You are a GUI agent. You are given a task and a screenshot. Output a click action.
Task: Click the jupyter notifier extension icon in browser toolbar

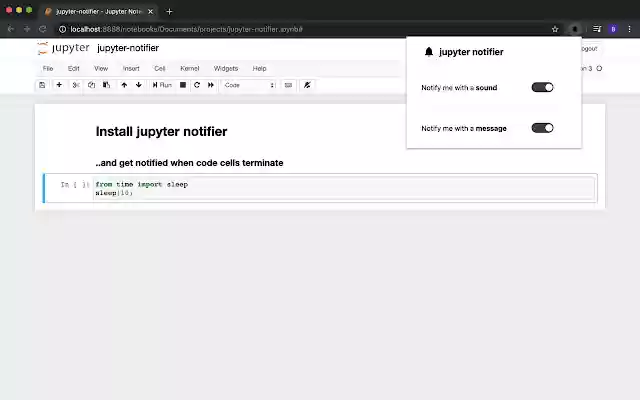(x=575, y=29)
